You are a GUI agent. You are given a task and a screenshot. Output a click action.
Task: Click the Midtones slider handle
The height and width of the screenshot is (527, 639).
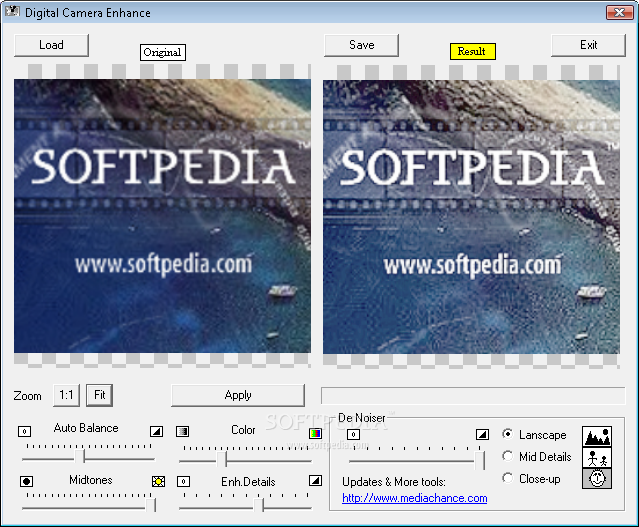151,505
